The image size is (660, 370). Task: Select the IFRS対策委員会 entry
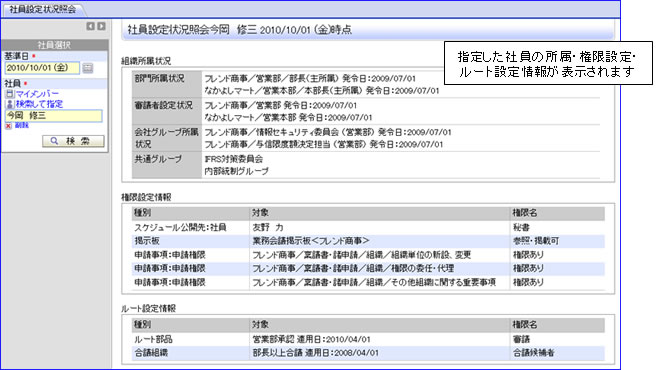tap(234, 159)
